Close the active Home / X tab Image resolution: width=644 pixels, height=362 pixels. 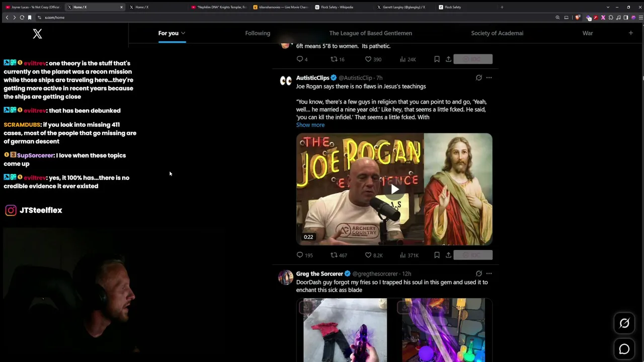click(121, 7)
